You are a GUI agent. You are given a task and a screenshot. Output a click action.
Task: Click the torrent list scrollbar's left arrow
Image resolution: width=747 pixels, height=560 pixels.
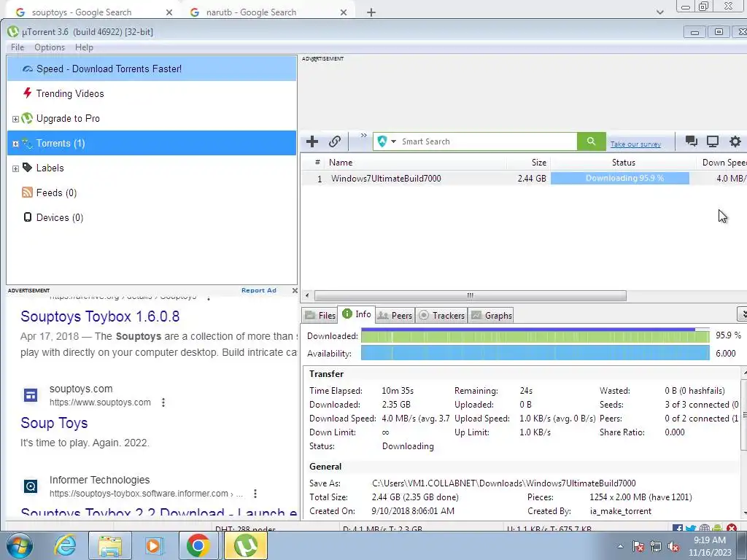coord(307,296)
